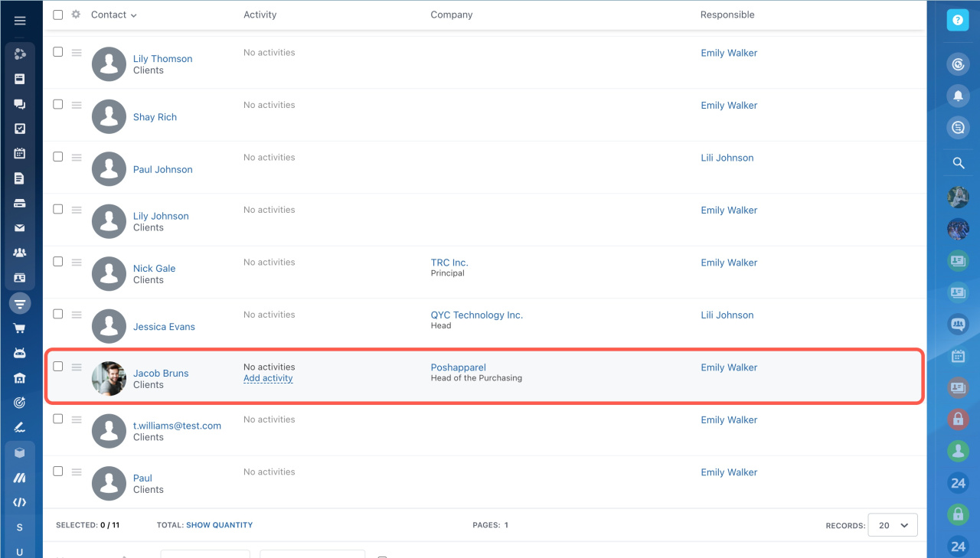Toggle the select-all checkbox in header
980x558 pixels.
(58, 15)
